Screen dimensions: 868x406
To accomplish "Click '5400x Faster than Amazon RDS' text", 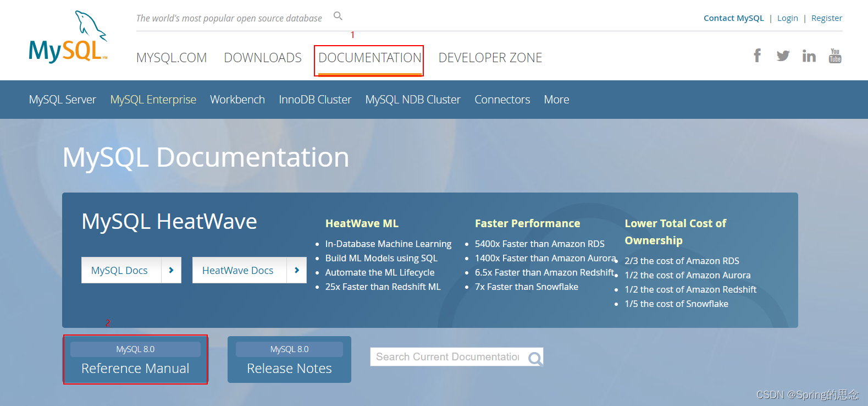I will pyautogui.click(x=540, y=244).
